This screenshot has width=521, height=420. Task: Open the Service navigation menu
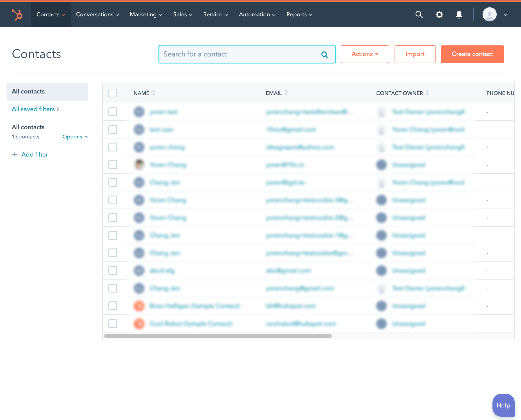215,14
